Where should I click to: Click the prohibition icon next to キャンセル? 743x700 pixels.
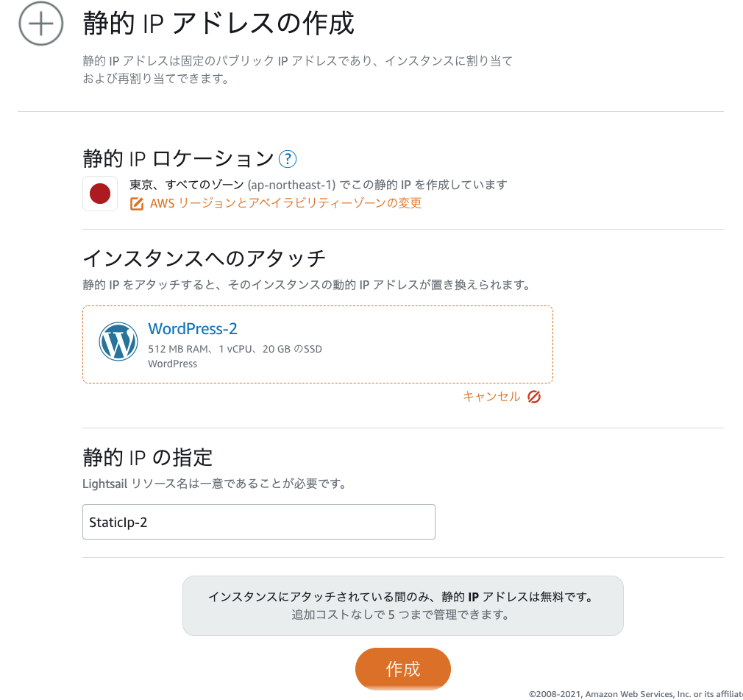coord(535,396)
